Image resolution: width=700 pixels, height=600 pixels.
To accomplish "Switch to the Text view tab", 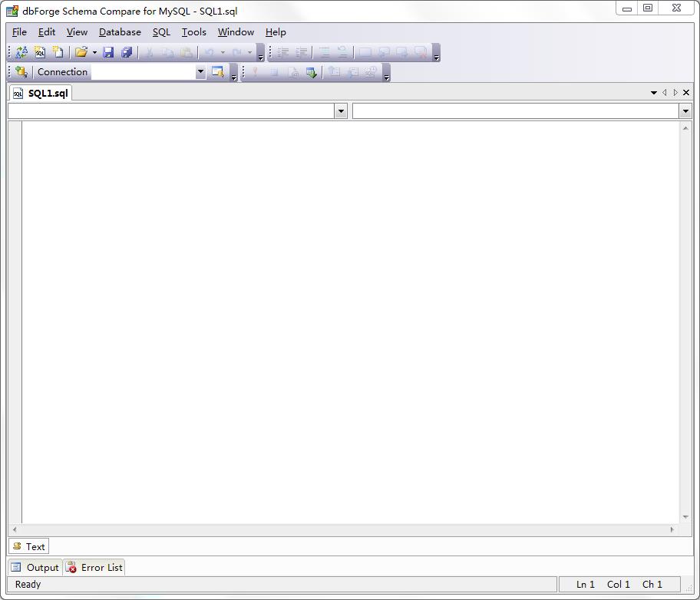I will (x=29, y=546).
